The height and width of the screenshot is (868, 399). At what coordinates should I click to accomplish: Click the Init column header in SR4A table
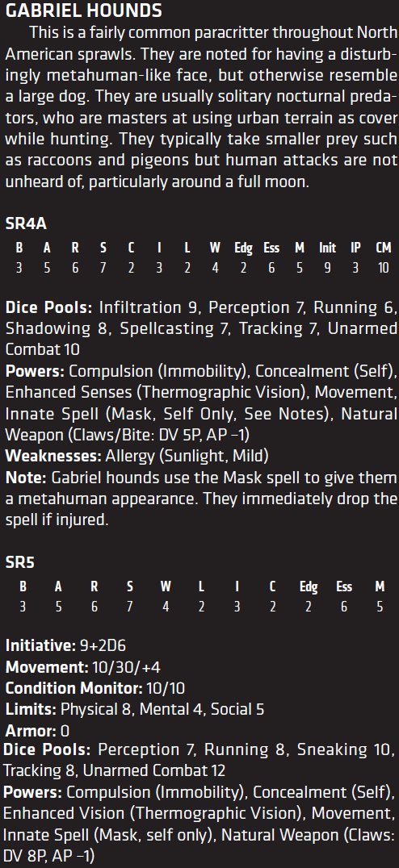(327, 248)
